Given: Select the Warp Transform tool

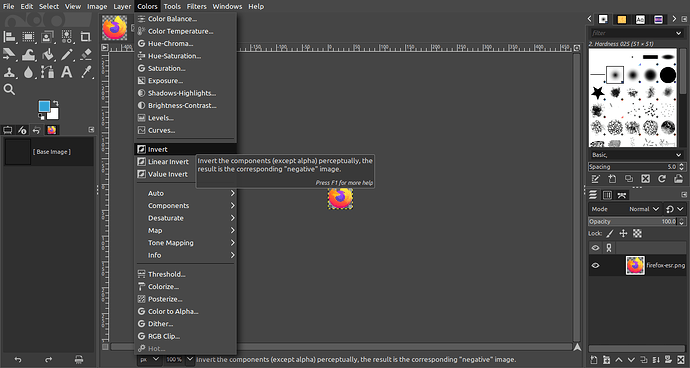Looking at the screenshot, I should pyautogui.click(x=29, y=55).
